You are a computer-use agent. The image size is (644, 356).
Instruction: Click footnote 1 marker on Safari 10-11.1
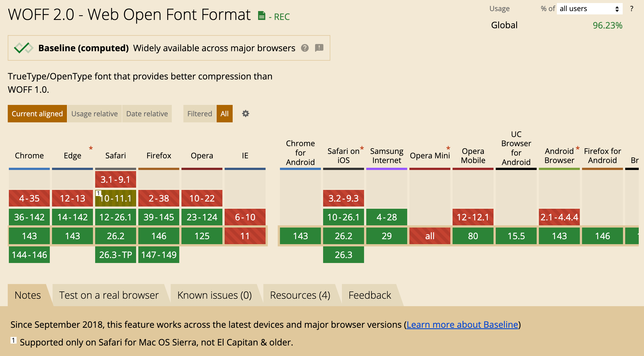(98, 193)
